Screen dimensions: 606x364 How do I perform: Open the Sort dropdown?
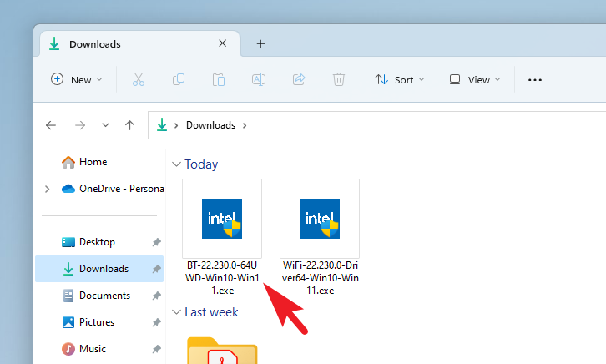tap(399, 79)
